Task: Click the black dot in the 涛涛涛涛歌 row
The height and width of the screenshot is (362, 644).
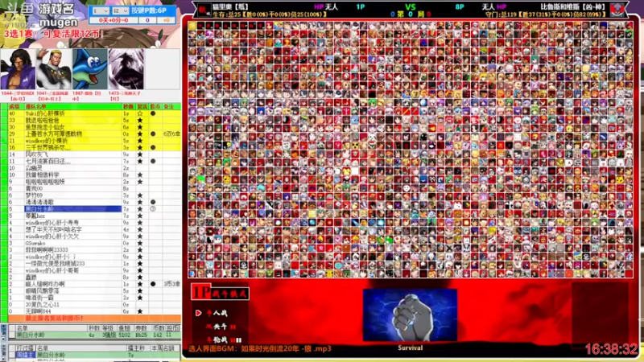Action: click(153, 202)
